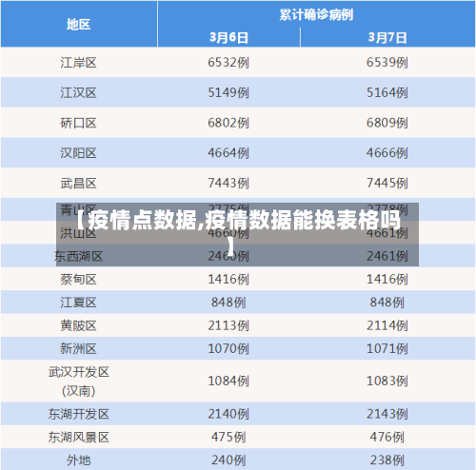This screenshot has width=476, height=470.
Task: Click the 江汉区 row label
Action: point(78,93)
